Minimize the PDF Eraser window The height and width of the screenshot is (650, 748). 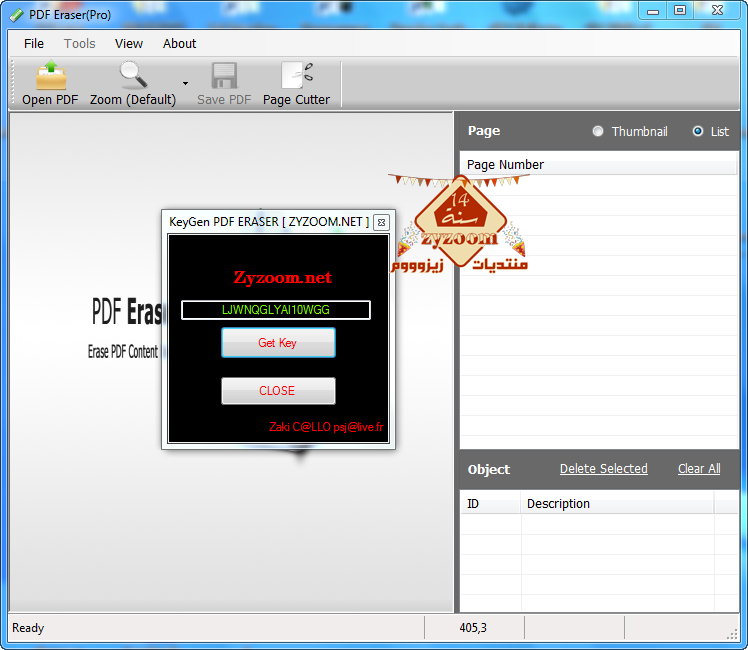pyautogui.click(x=653, y=10)
